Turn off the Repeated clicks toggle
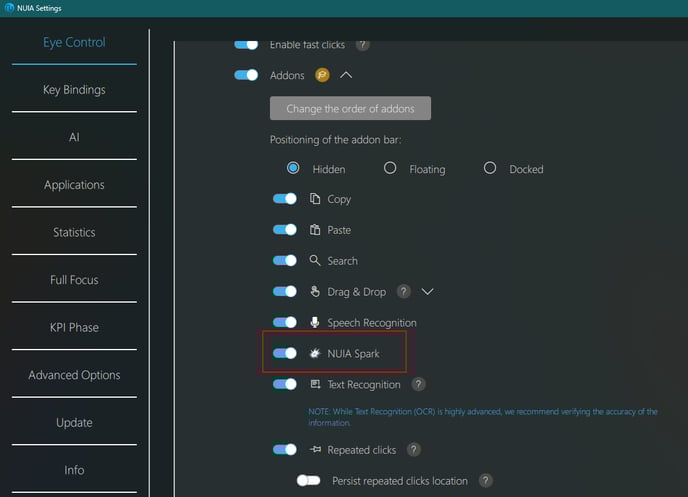This screenshot has height=497, width=688. click(x=285, y=449)
